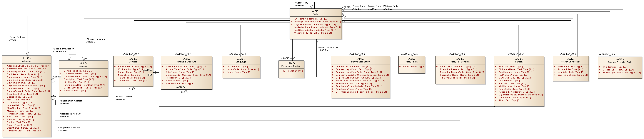Select the +Seller Contact association label
The image size is (644, 139).
[124, 97]
